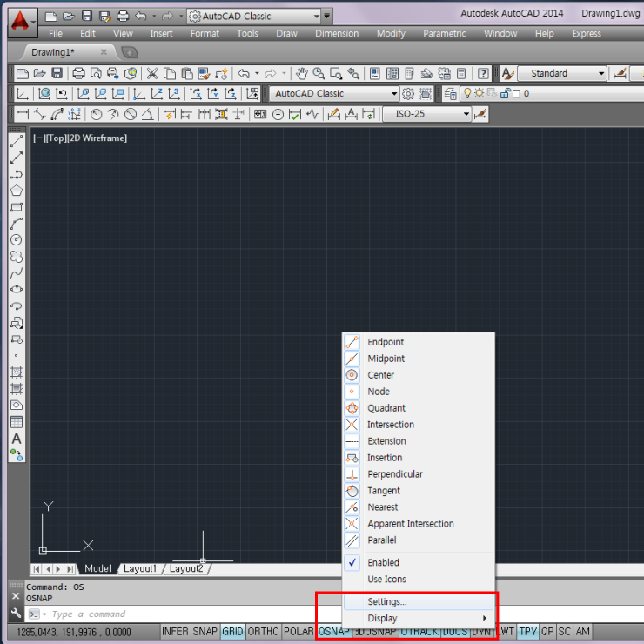Toggle INFER constraints in status bar
Viewport: 644px width, 644px height.
click(x=175, y=631)
